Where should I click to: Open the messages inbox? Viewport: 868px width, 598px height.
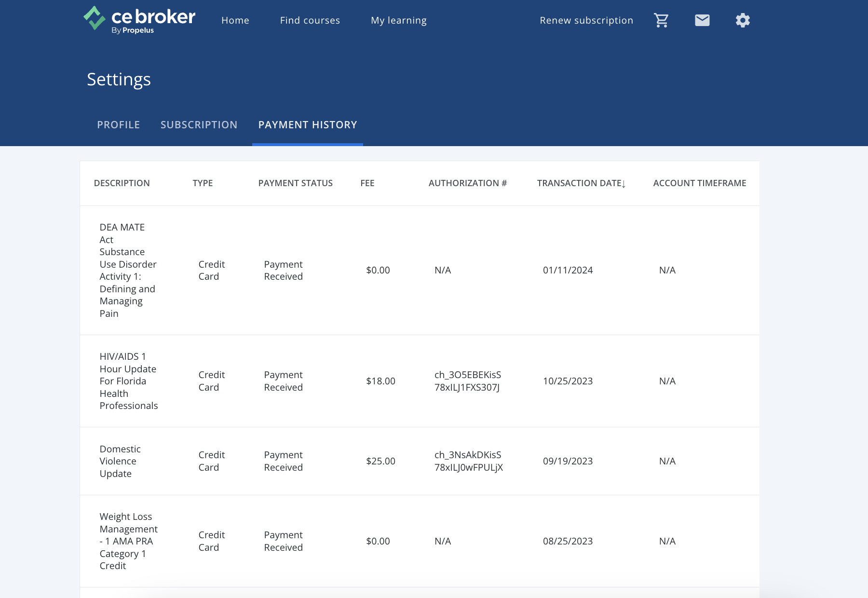pos(702,20)
